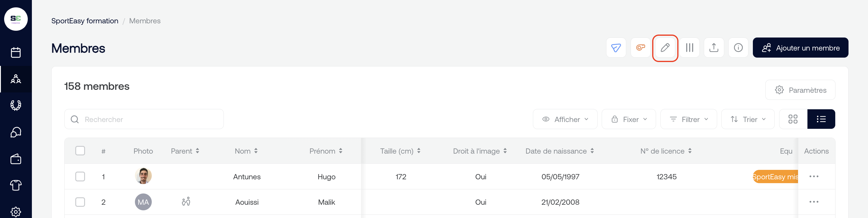
Task: Tick the select-all checkbox in table header
Action: pyautogui.click(x=80, y=151)
